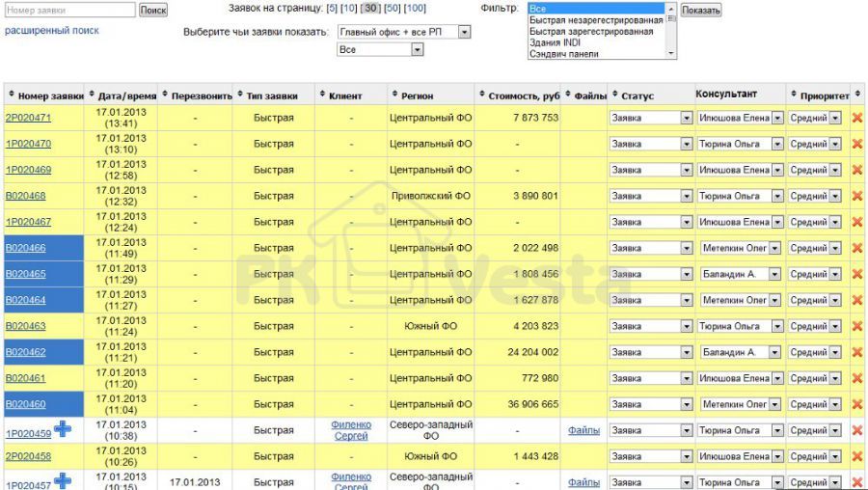This screenshot has width=868, height=490.
Task: Sort by Номер заявки column arrows
Action: [12, 95]
